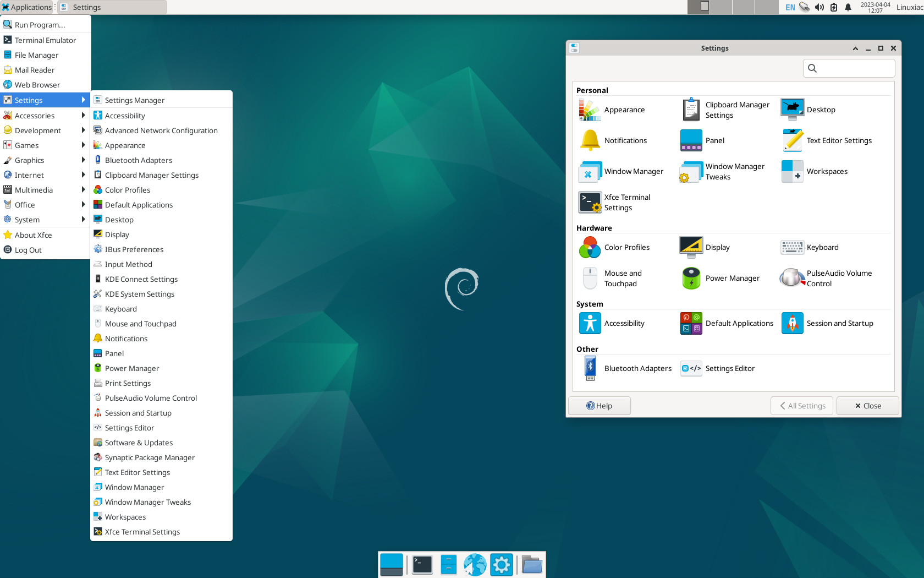Open Text Editor Settings in Settings window
Screen dimensions: 924x578
click(x=827, y=141)
